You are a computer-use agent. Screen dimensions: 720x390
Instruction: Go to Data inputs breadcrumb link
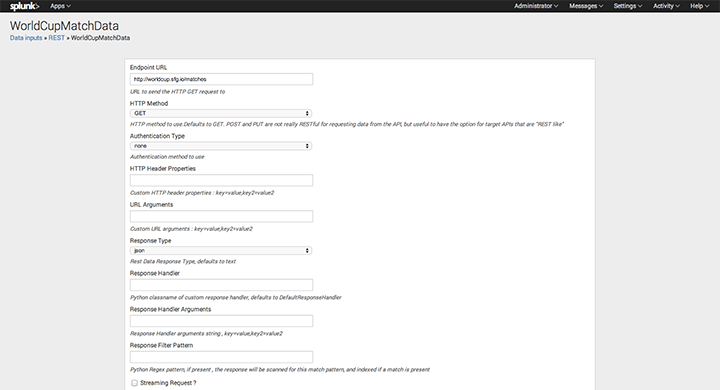tap(26, 38)
